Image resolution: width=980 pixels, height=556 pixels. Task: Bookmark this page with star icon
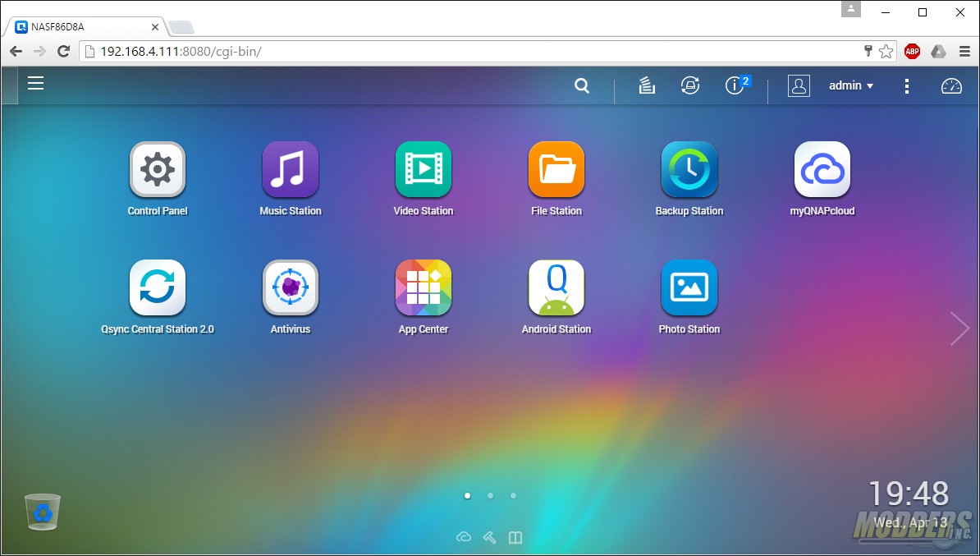point(886,51)
